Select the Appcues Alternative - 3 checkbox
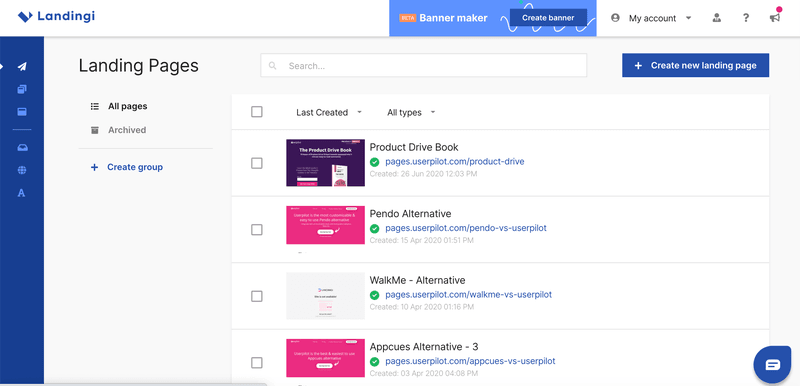 (x=257, y=363)
